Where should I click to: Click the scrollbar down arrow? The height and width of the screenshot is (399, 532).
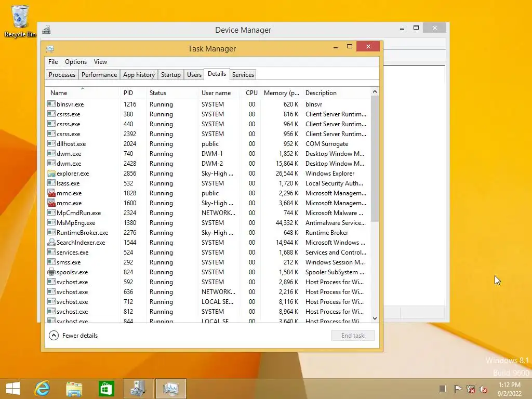[375, 318]
